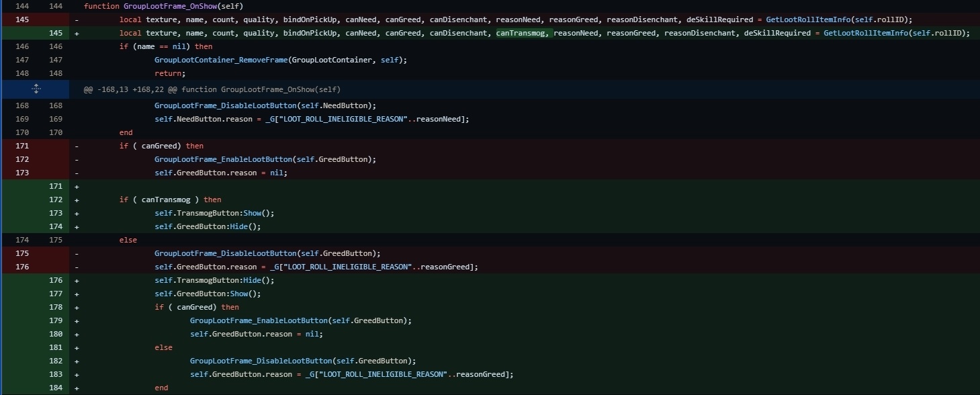Screen dimensions: 980x395
Task: Click removed 'self.GreedButton.reason = nil;' line 173
Action: 221,173
